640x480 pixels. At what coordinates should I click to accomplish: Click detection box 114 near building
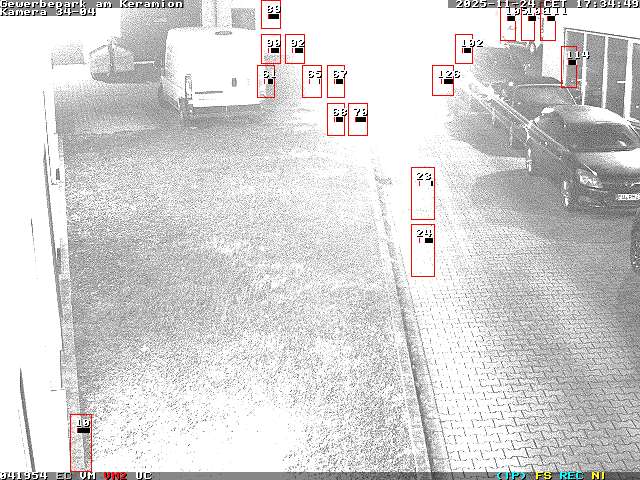[x=569, y=67]
